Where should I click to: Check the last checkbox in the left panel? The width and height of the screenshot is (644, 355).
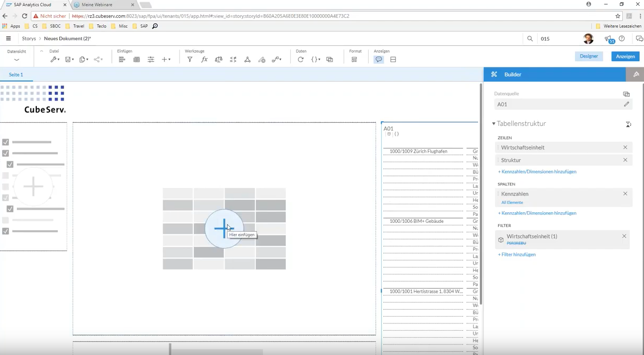click(6, 231)
